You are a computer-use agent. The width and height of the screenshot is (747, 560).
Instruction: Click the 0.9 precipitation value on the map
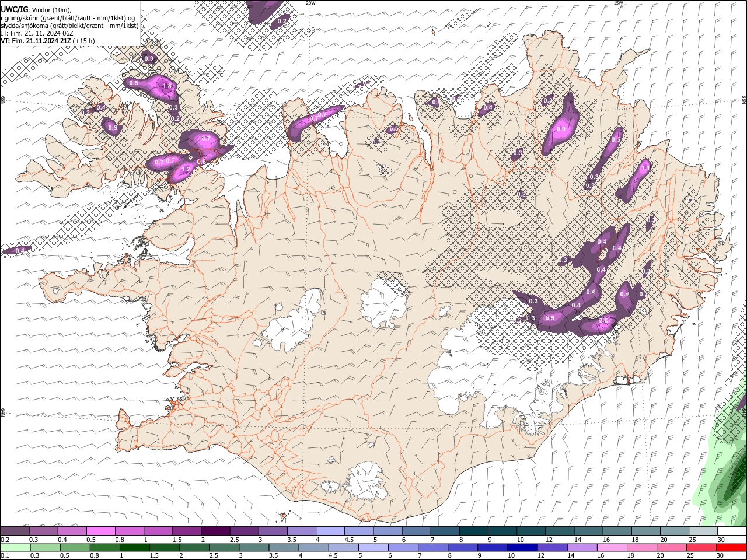pos(561,129)
